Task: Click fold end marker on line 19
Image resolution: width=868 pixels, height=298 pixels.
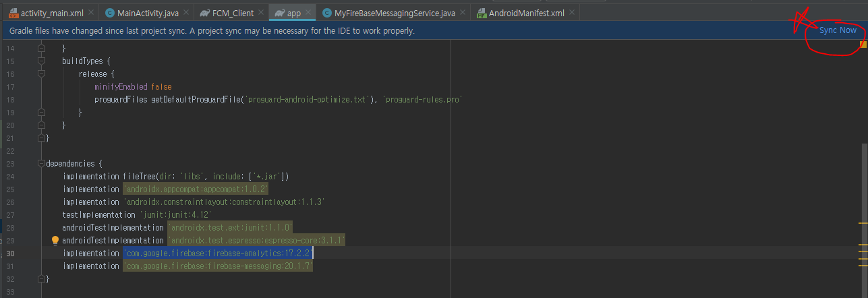Action: pos(41,113)
